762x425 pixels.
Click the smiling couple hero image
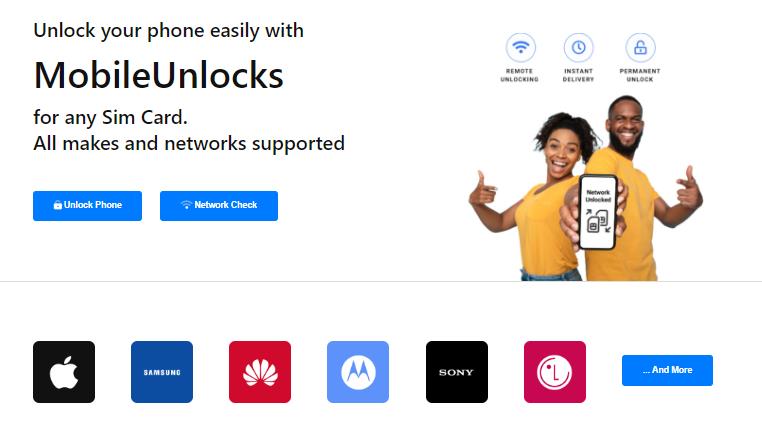pyautogui.click(x=586, y=188)
